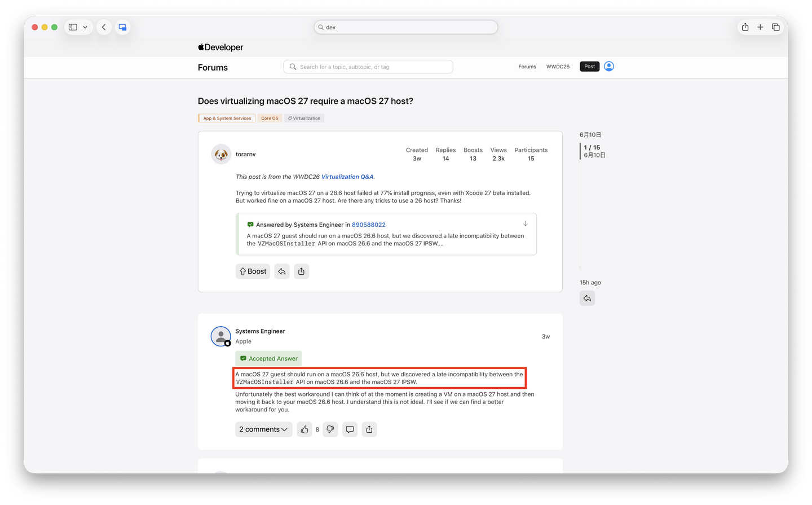Viewport: 812px width, 505px height.
Task: Select the App & System Services tag
Action: click(x=227, y=118)
